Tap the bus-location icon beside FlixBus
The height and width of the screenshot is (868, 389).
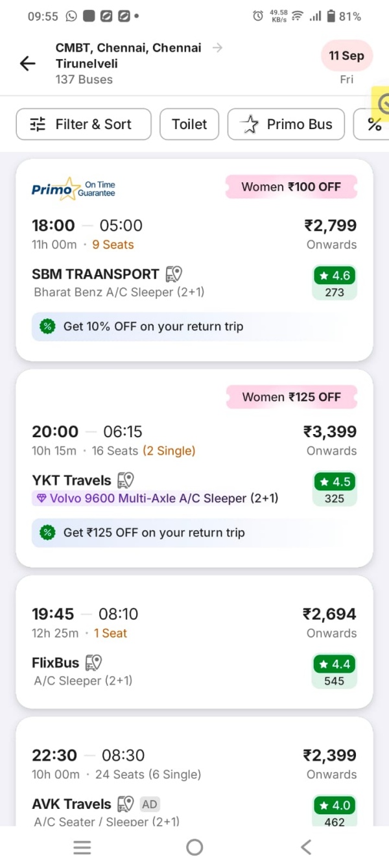point(94,662)
